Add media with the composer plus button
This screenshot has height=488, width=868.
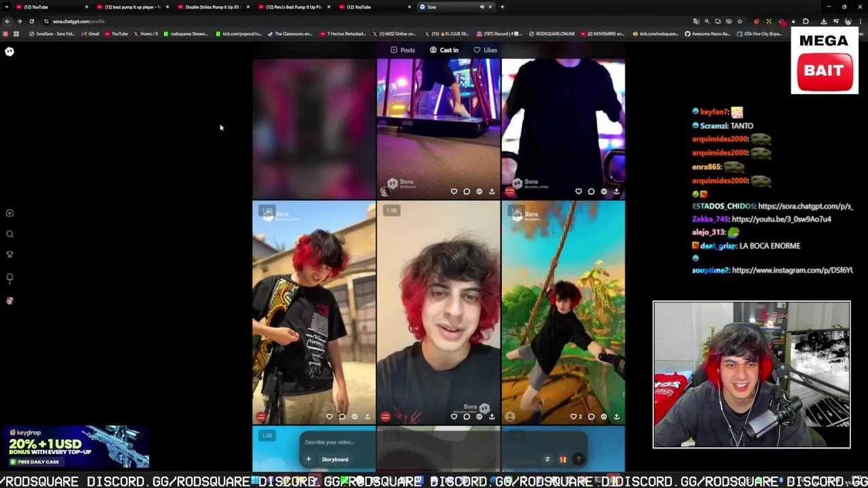pos(309,459)
